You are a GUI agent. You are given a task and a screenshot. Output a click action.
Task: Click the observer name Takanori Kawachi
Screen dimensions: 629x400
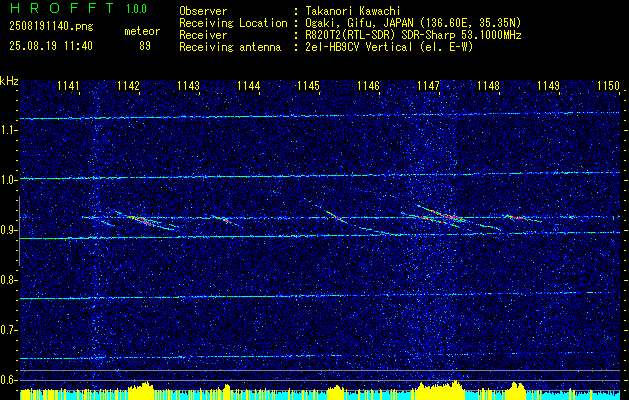click(x=353, y=11)
